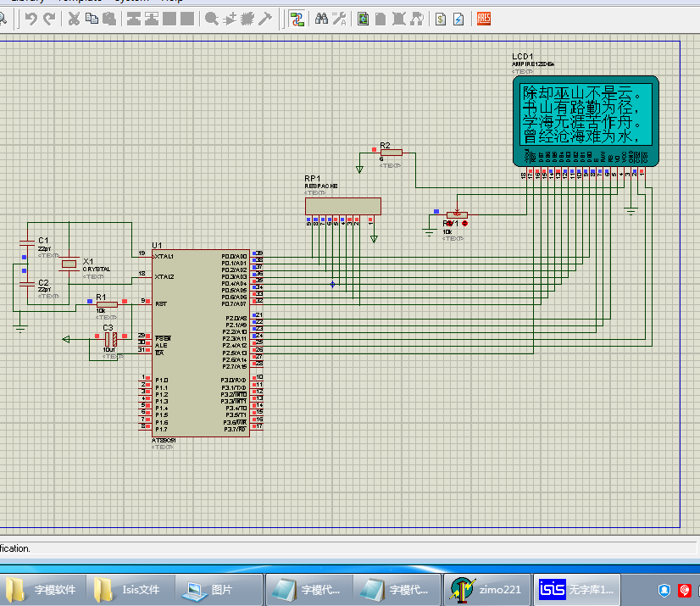This screenshot has width=700, height=606.
Task: Open the Property Assignment Tool
Action: pyautogui.click(x=339, y=19)
